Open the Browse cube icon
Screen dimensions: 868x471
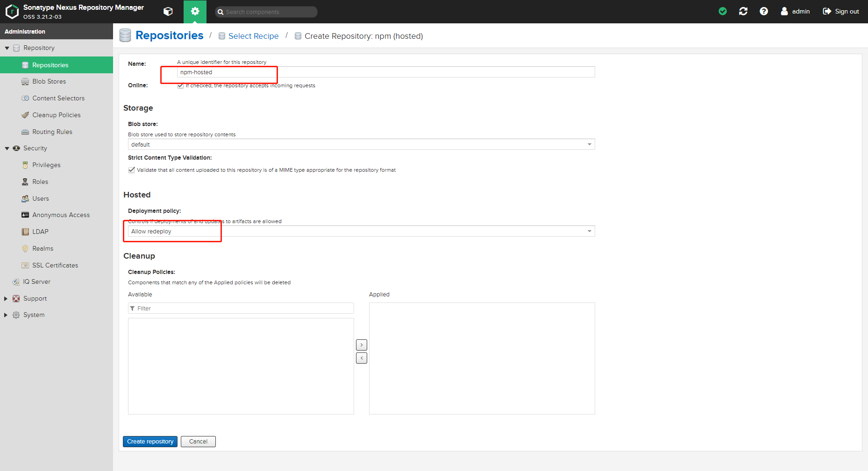pyautogui.click(x=168, y=12)
